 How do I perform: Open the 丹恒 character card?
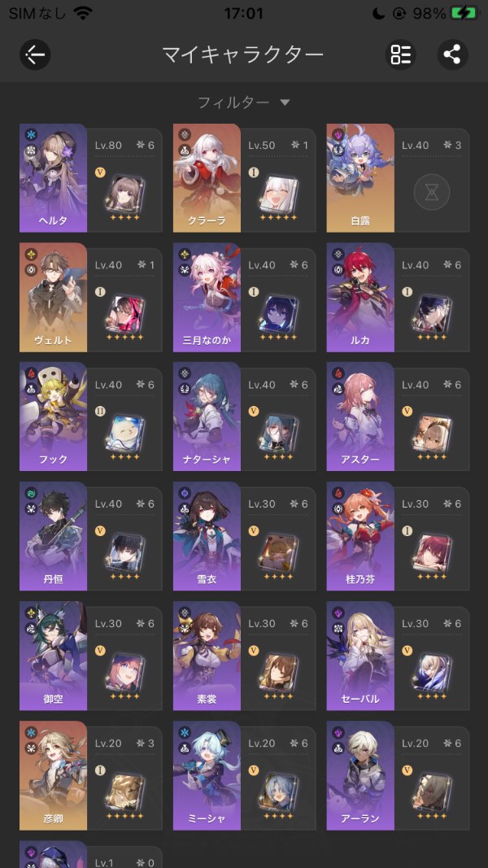(91, 536)
